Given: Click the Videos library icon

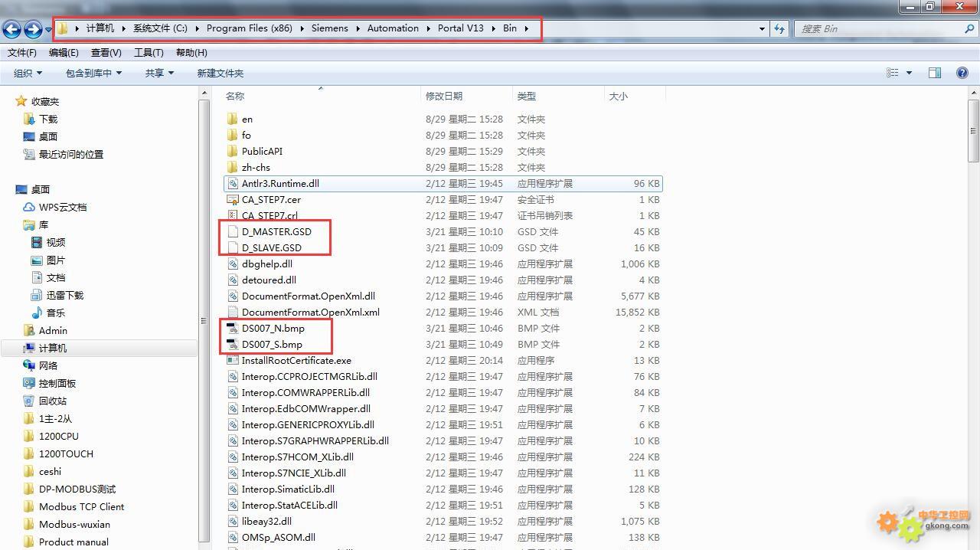Looking at the screenshot, I should [37, 242].
